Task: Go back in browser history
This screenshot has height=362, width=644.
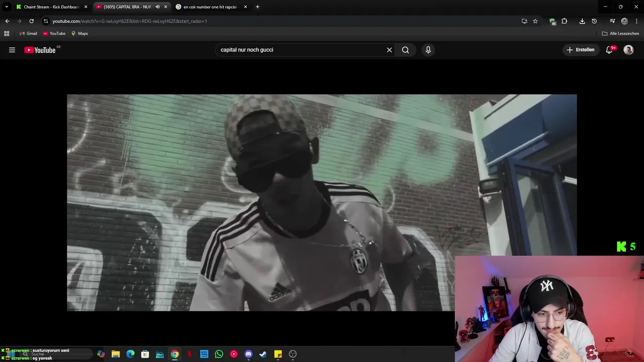Action: [x=7, y=21]
